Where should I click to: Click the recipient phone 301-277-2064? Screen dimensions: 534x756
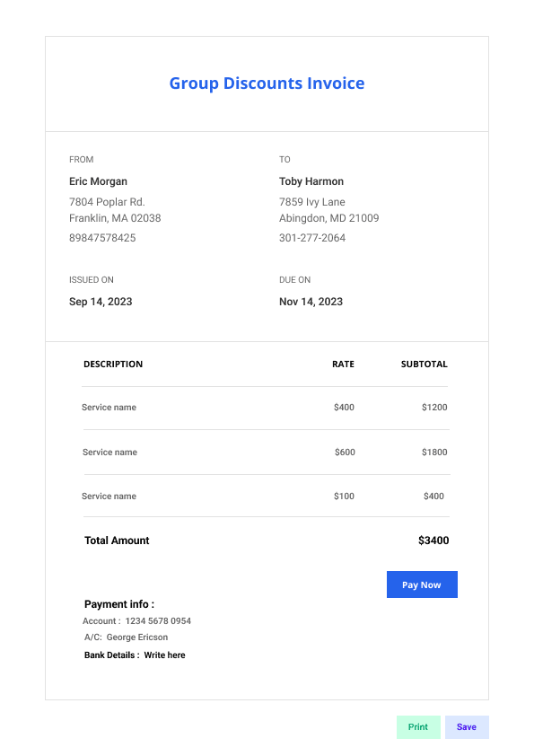pos(312,238)
